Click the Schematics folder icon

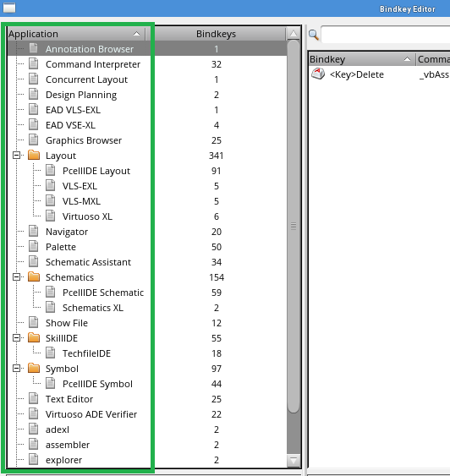(34, 276)
